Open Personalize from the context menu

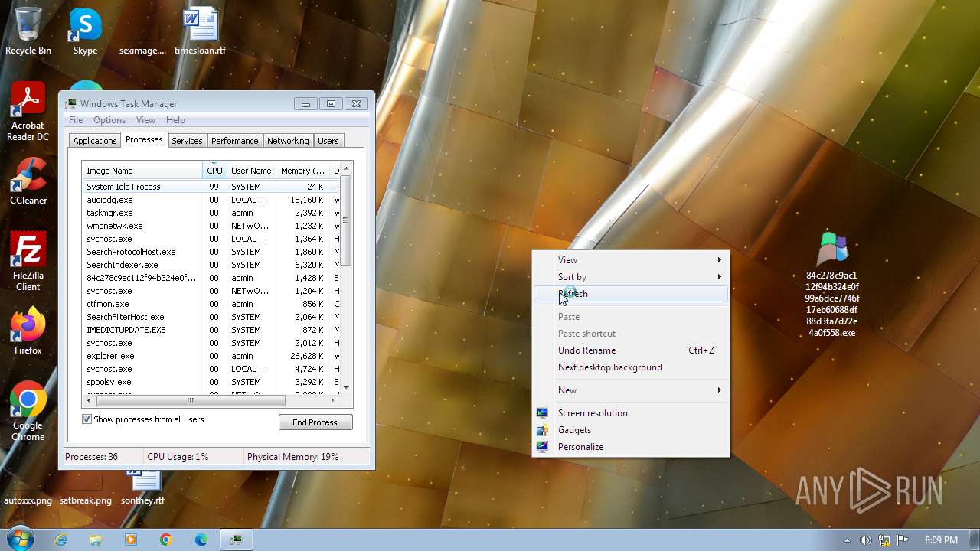coord(631,447)
